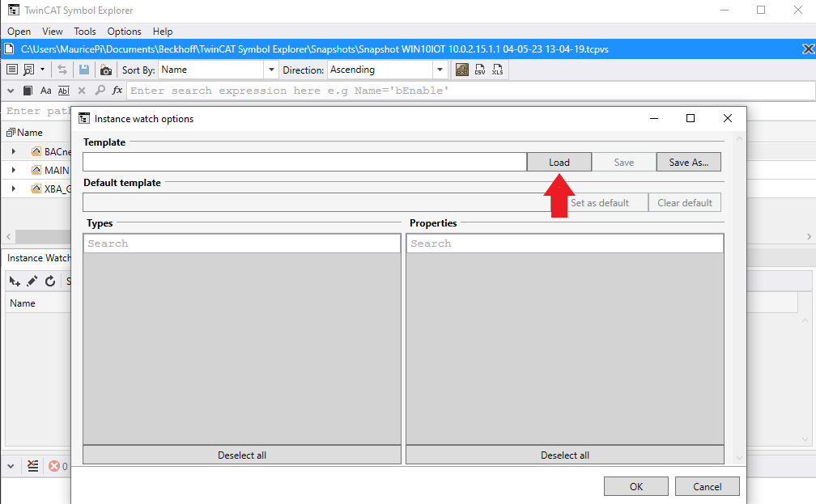The width and height of the screenshot is (816, 504).
Task: Export to XLS icon
Action: pos(498,70)
